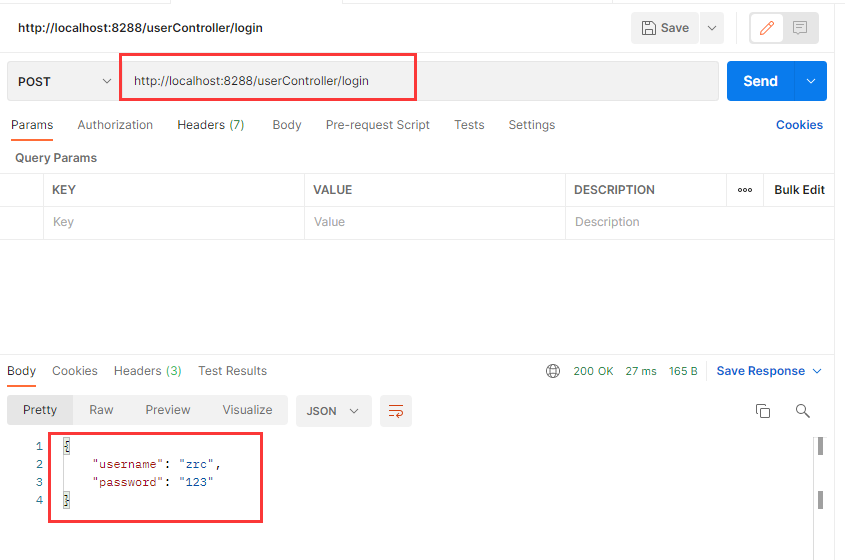845x560 pixels.
Task: Send the request
Action: click(x=760, y=81)
